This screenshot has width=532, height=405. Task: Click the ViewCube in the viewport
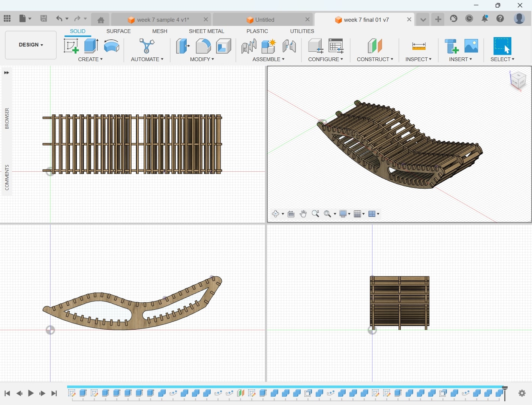tap(518, 80)
